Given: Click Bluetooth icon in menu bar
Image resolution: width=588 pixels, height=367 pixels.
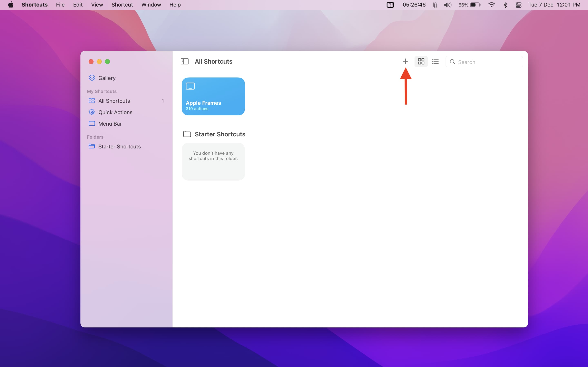Looking at the screenshot, I should click(x=506, y=5).
